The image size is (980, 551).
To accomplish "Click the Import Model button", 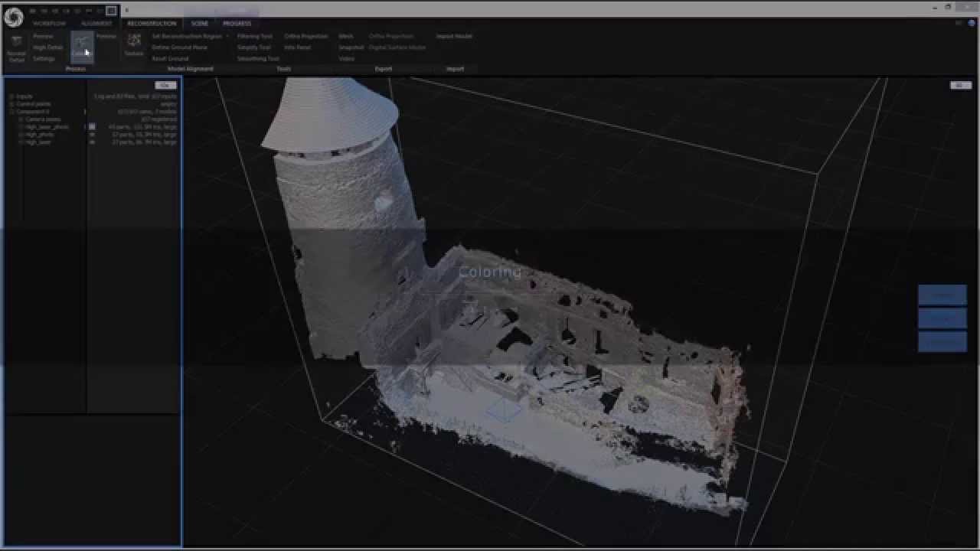I will point(454,36).
